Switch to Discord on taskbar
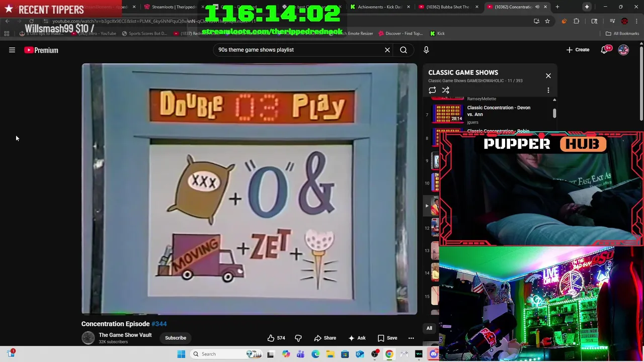644x362 pixels. (x=434, y=354)
